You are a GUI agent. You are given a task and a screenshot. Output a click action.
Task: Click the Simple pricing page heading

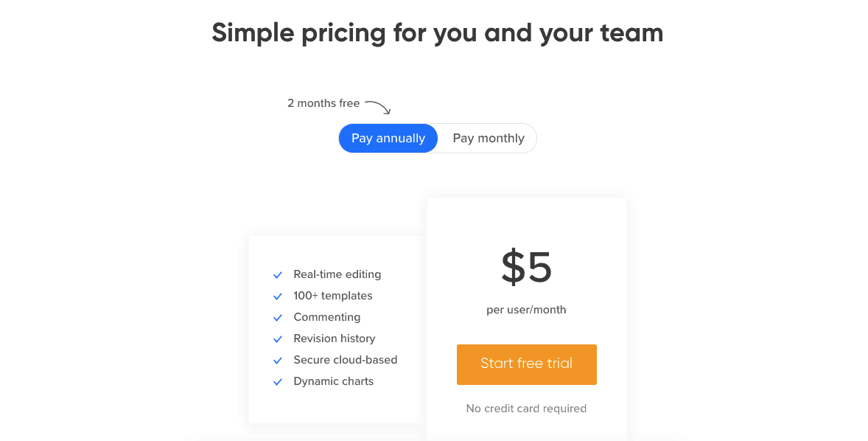tap(438, 32)
